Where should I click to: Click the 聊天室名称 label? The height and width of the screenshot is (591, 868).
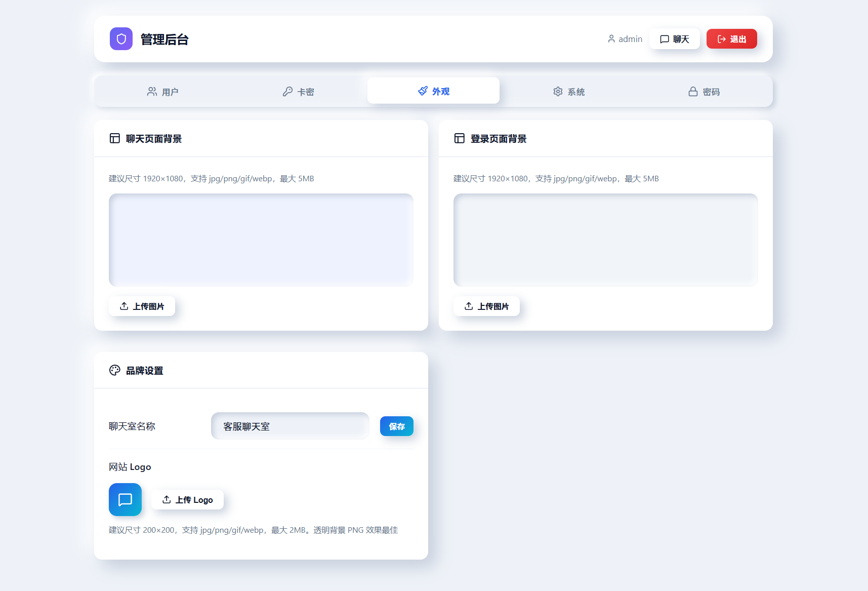pyautogui.click(x=132, y=426)
